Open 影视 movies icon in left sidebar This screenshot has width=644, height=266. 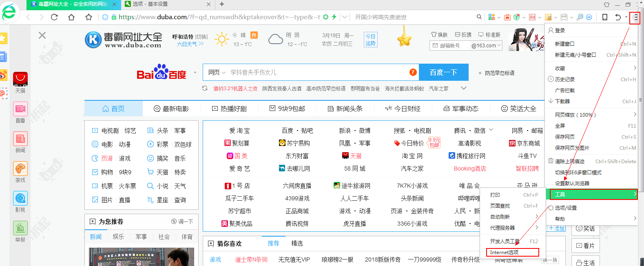[20, 198]
